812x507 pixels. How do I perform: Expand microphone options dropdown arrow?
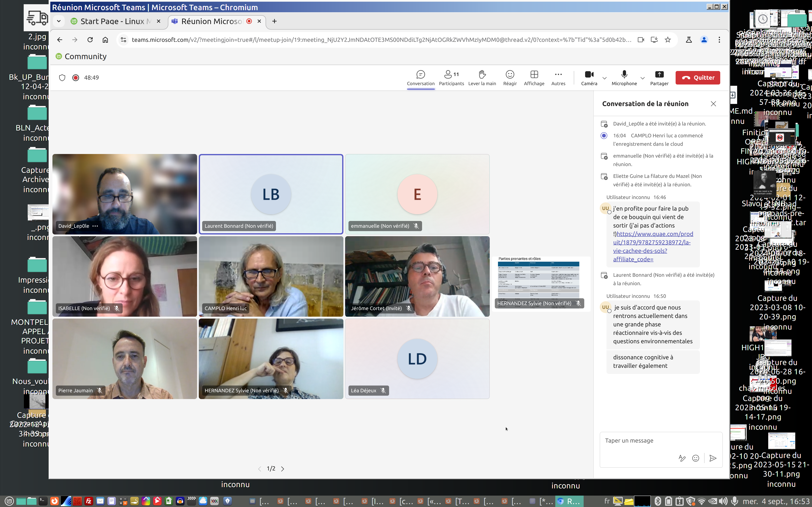click(x=643, y=78)
